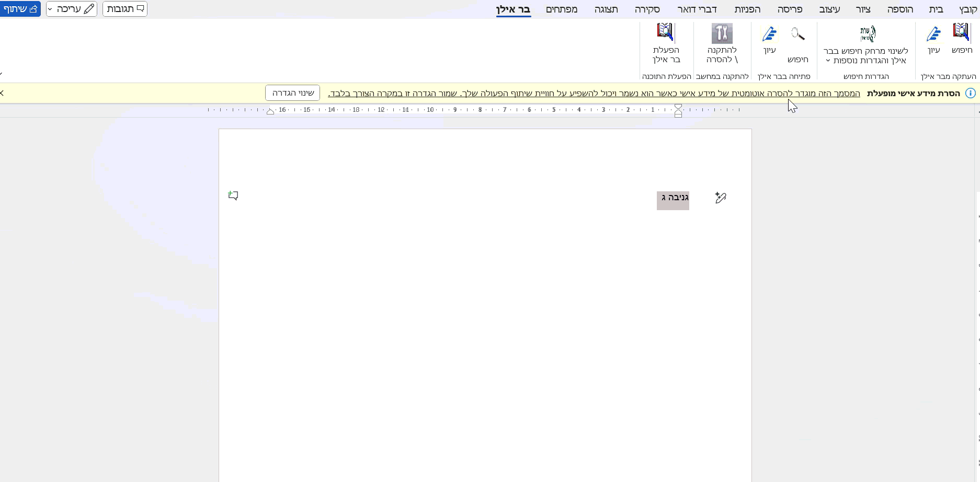Image resolution: width=980 pixels, height=482 pixels.
Task: Click the blue שיתוף share button
Action: pyautogui.click(x=20, y=9)
